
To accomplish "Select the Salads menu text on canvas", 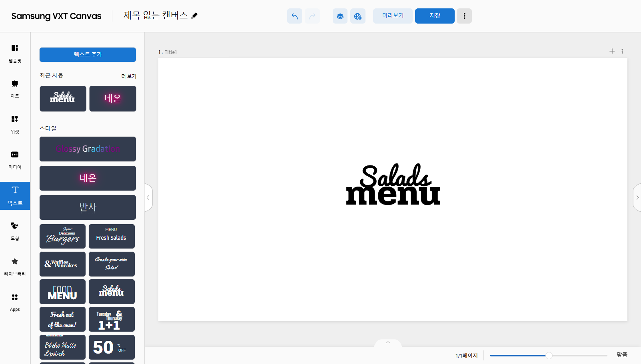I will (x=393, y=184).
